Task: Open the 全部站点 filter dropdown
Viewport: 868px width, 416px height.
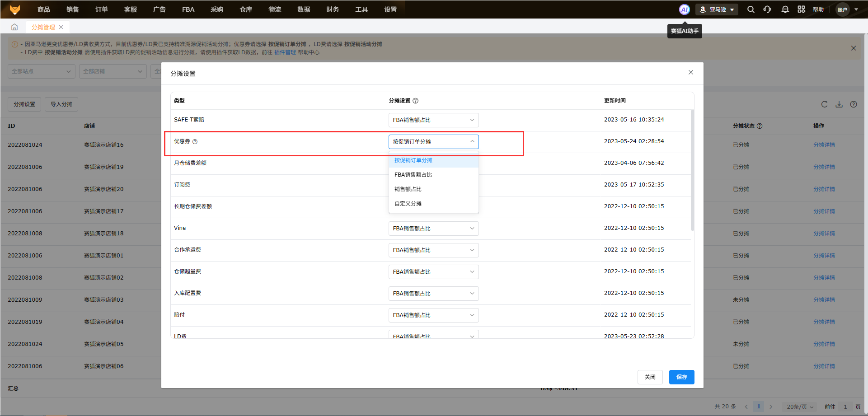Action: tap(41, 71)
